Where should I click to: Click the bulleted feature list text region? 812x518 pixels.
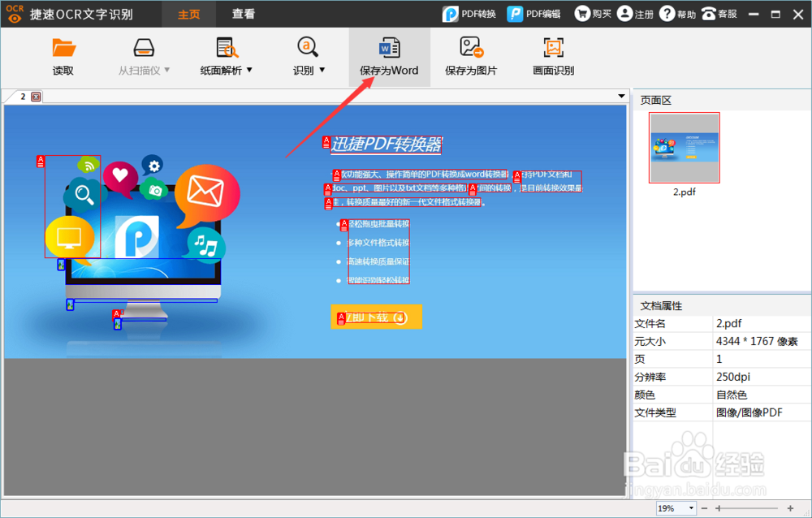[x=378, y=251]
